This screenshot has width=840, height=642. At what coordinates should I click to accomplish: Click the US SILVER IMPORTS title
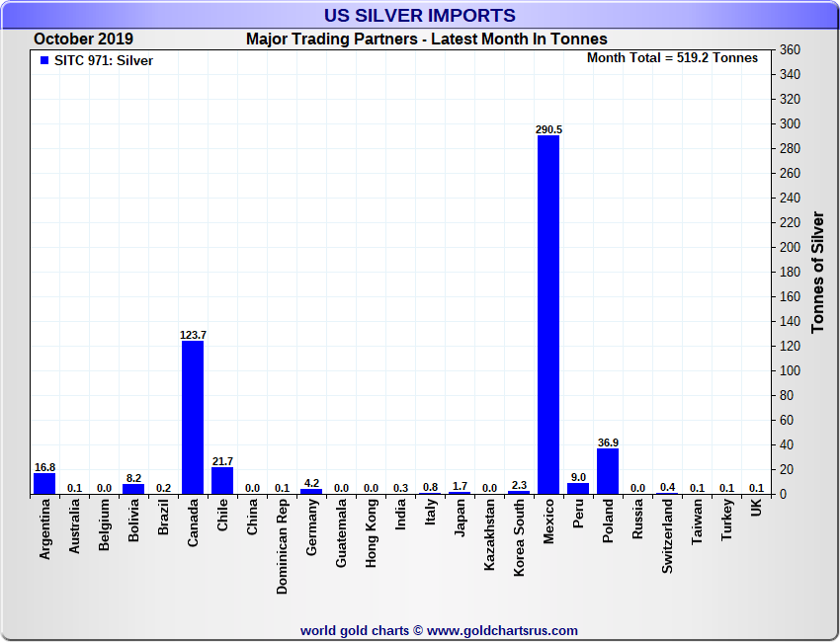(420, 16)
